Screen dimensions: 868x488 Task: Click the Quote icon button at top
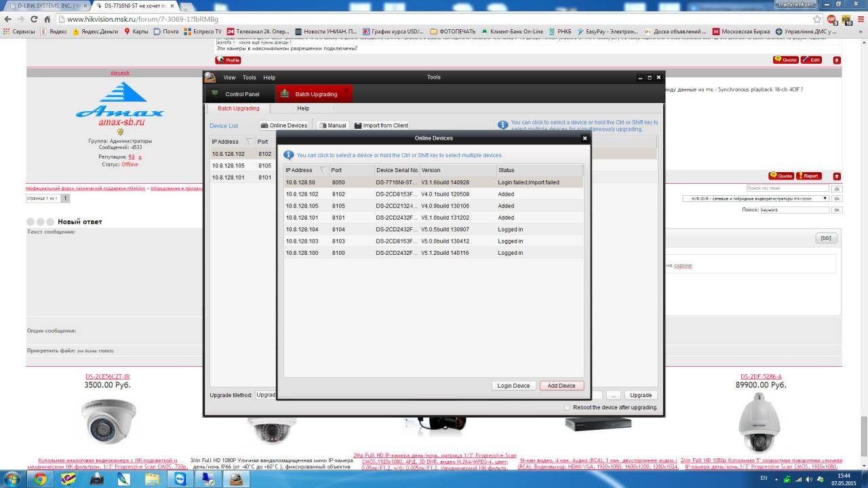pos(785,60)
